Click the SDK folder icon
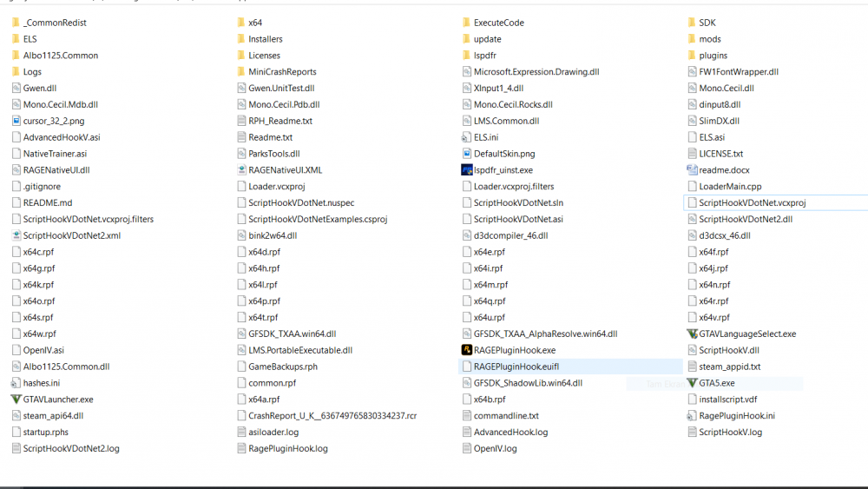The height and width of the screenshot is (489, 868). 692,23
